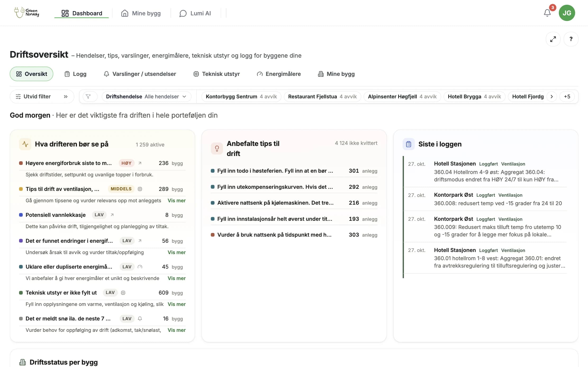Viewport: 588px width, 367px height.
Task: Open the notifications bell icon
Action: click(x=547, y=13)
